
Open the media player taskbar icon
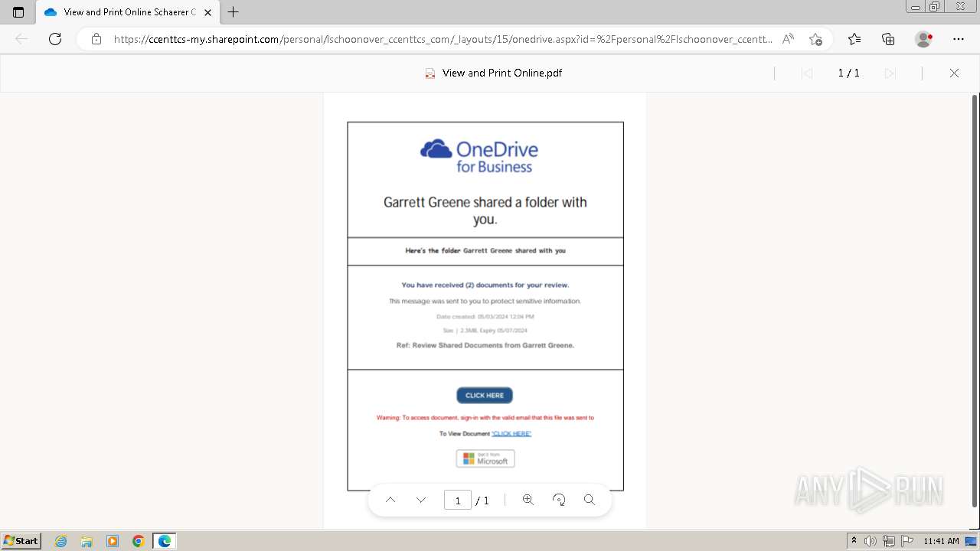(x=113, y=541)
